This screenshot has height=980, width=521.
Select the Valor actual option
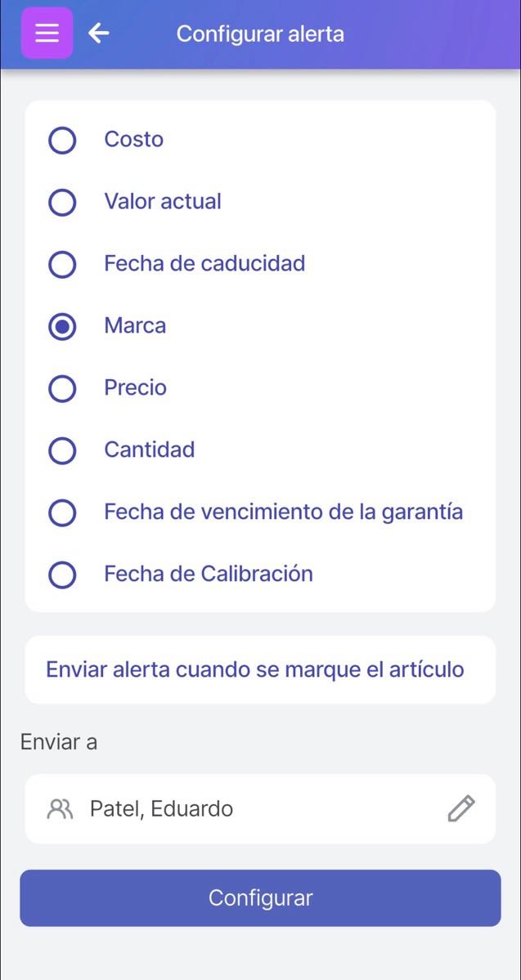(61, 203)
